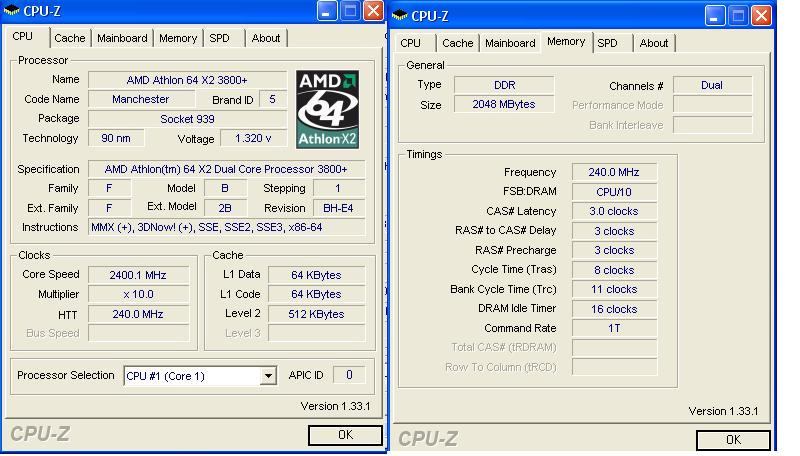This screenshot has height=456, width=800.
Task: Click RAS# to CAS# Delay value
Action: tap(614, 231)
